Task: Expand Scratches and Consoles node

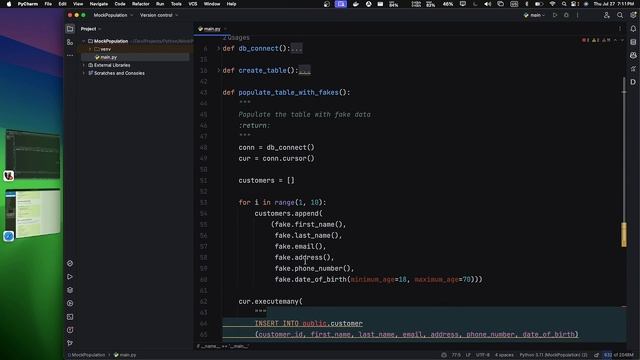Action: pyautogui.click(x=84, y=73)
